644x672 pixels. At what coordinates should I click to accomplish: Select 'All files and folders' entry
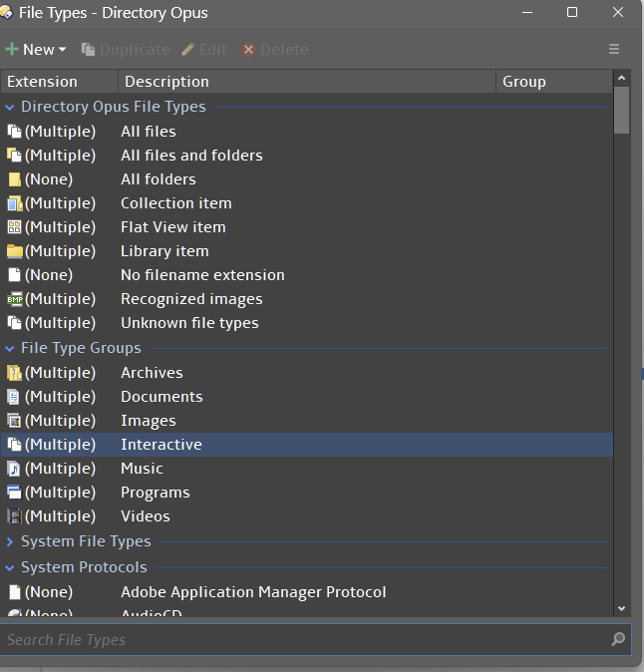191,156
